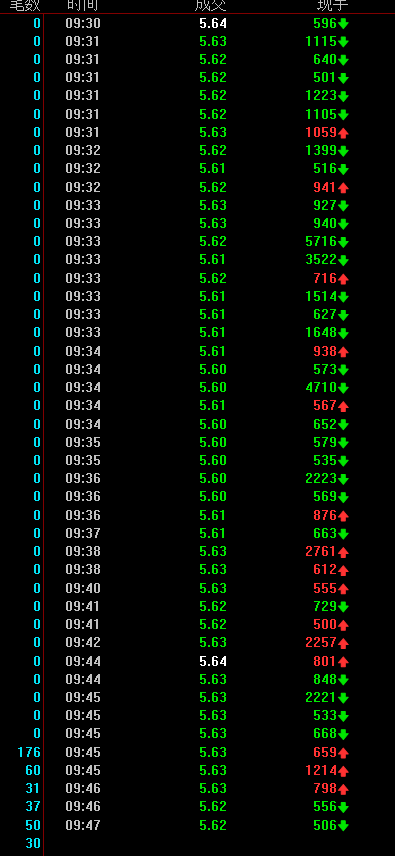The height and width of the screenshot is (856, 395).
Task: Select the cyan tick count 176
Action: tap(29, 752)
